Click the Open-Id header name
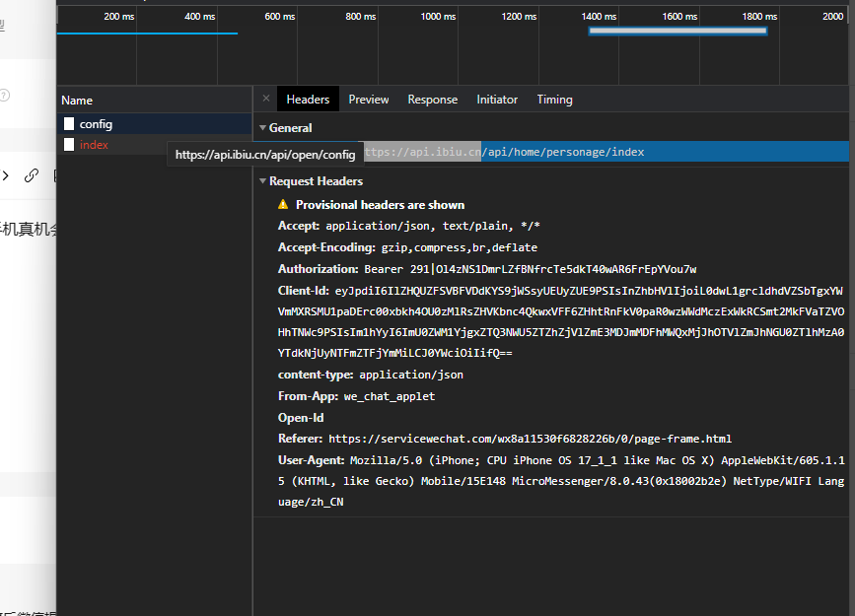 click(301, 418)
